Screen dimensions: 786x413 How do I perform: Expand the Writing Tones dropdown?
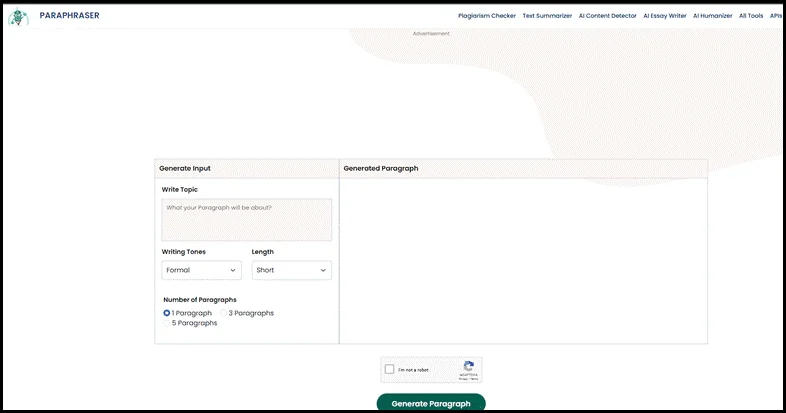click(202, 270)
